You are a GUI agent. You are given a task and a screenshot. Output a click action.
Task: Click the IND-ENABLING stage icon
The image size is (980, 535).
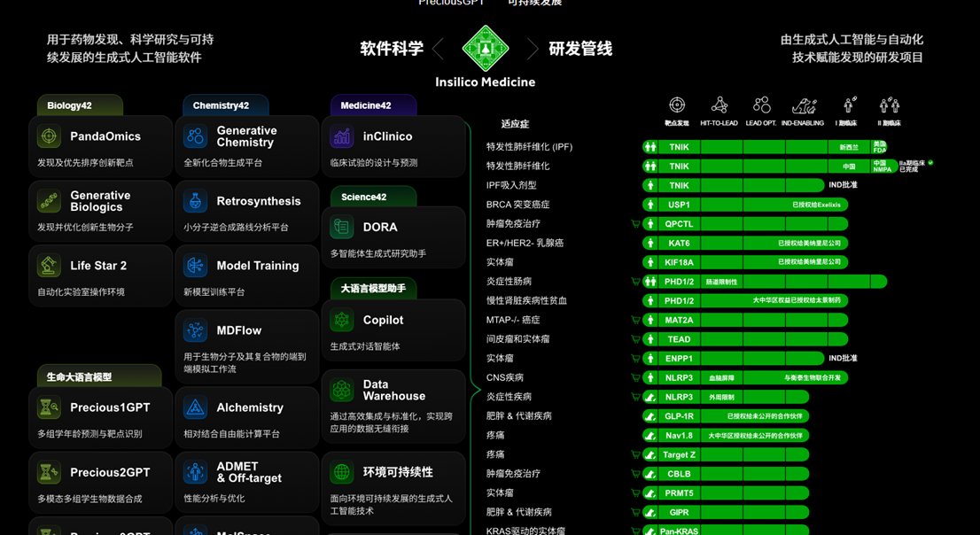pyautogui.click(x=805, y=105)
